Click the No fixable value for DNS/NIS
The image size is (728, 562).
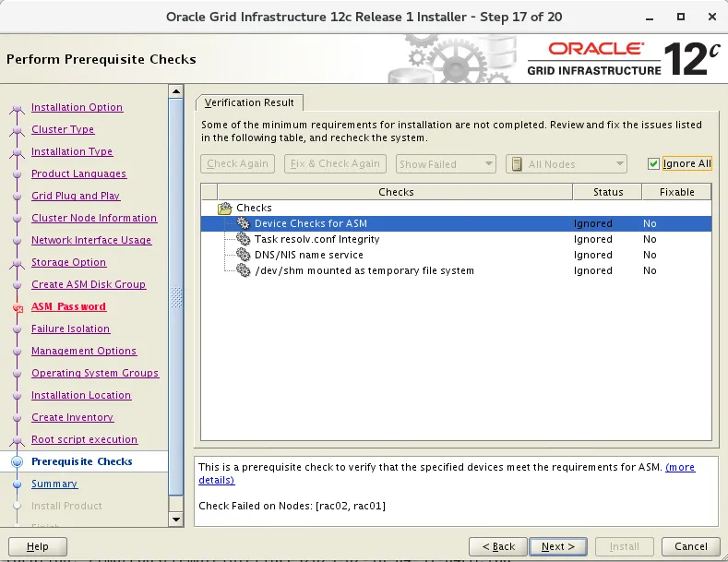pyautogui.click(x=650, y=255)
